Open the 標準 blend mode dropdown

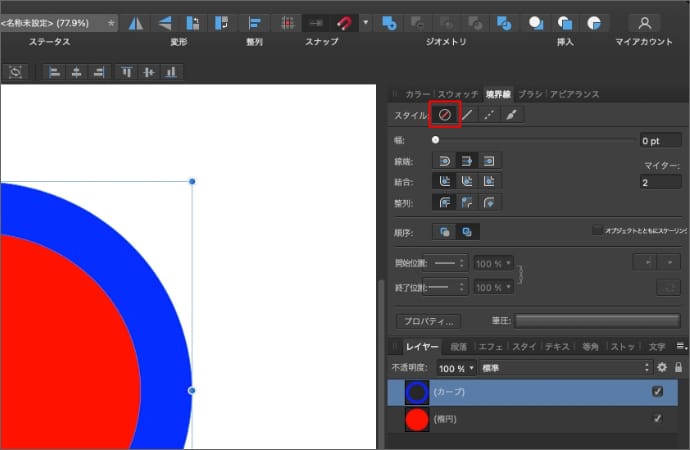(565, 368)
